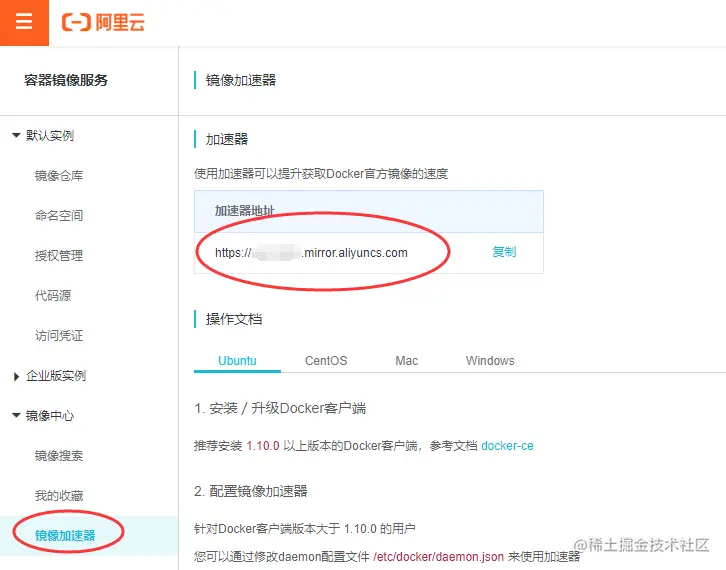Viewport: 726px width, 570px height.
Task: Click the 1.10.0 version text in step 1
Action: [263, 446]
